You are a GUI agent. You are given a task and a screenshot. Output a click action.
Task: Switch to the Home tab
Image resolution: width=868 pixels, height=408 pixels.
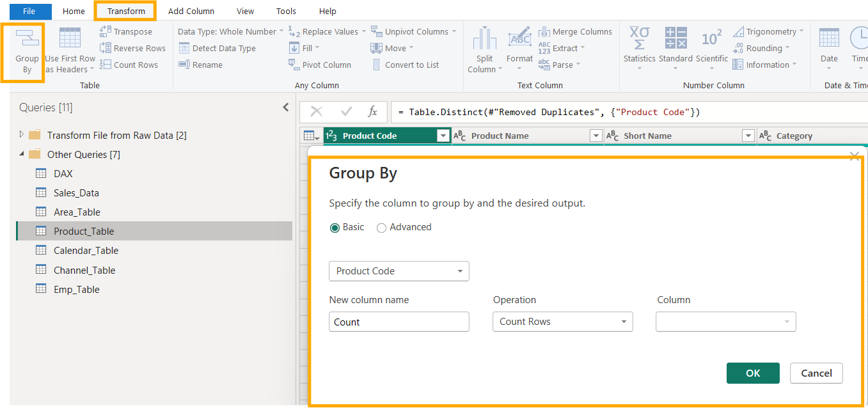pos(74,11)
